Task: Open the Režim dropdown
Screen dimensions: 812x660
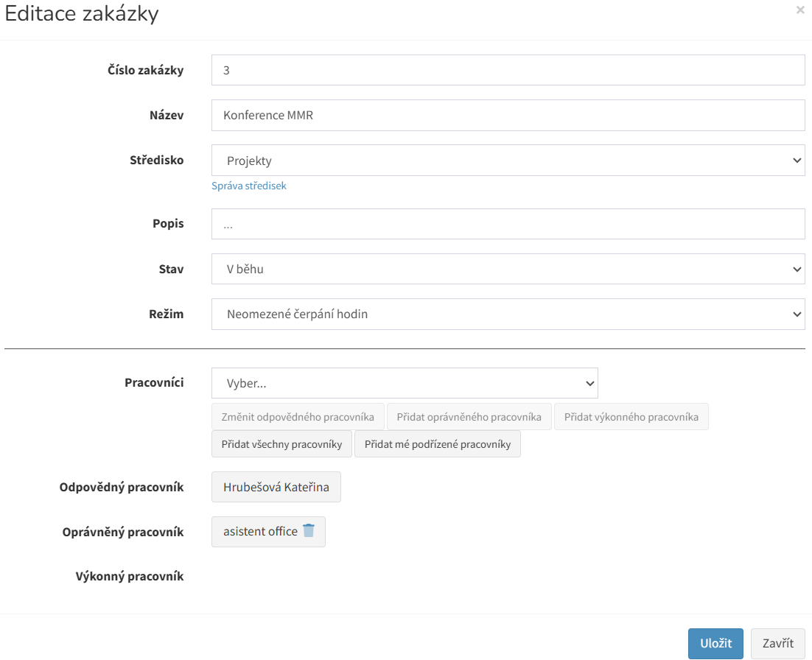Action: (x=508, y=315)
